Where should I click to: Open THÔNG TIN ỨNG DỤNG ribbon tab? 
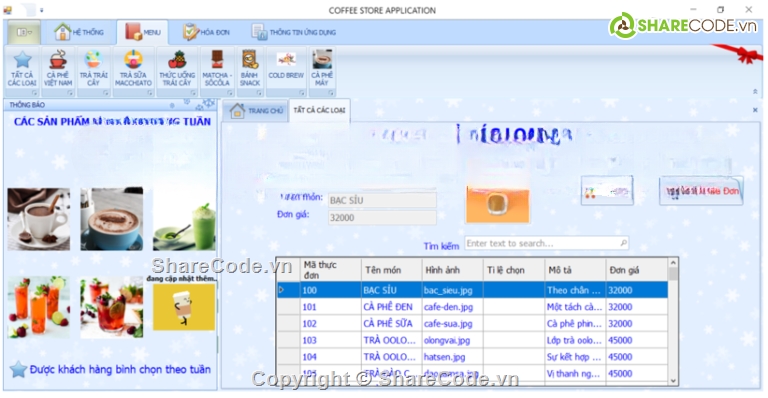294,32
